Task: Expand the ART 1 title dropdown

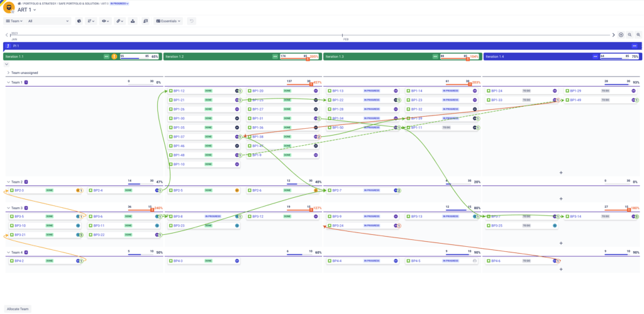Action: tap(35, 10)
